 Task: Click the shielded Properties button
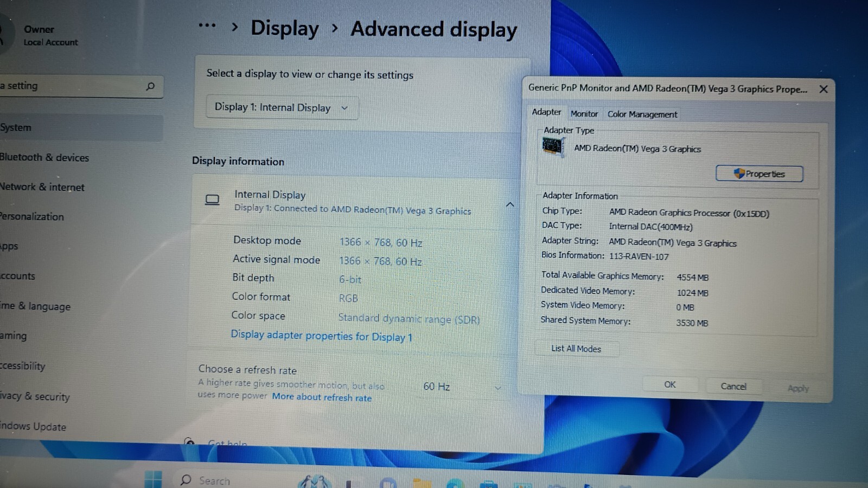pos(759,174)
